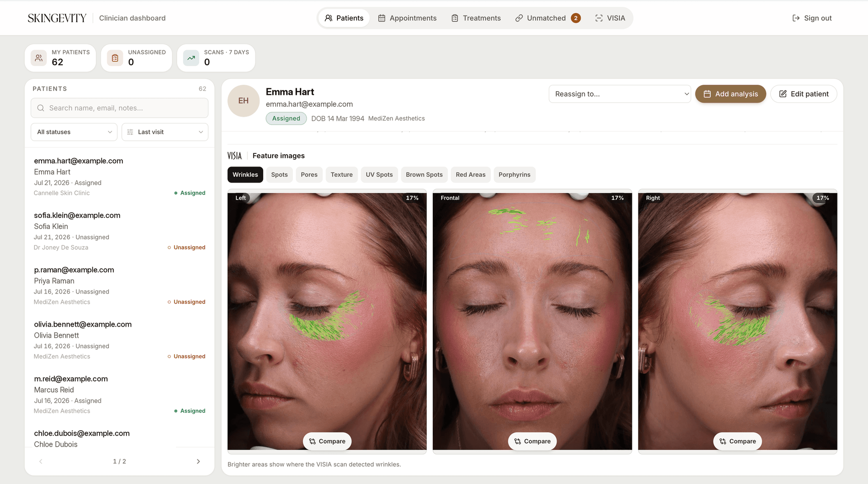Select patient Marcus Reid

tap(120, 394)
